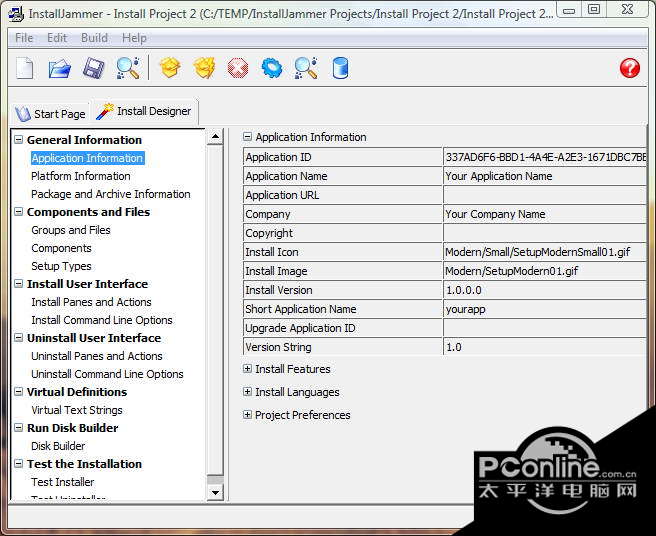Image resolution: width=656 pixels, height=536 pixels.
Task: Click the Application URL value field
Action: click(x=545, y=195)
